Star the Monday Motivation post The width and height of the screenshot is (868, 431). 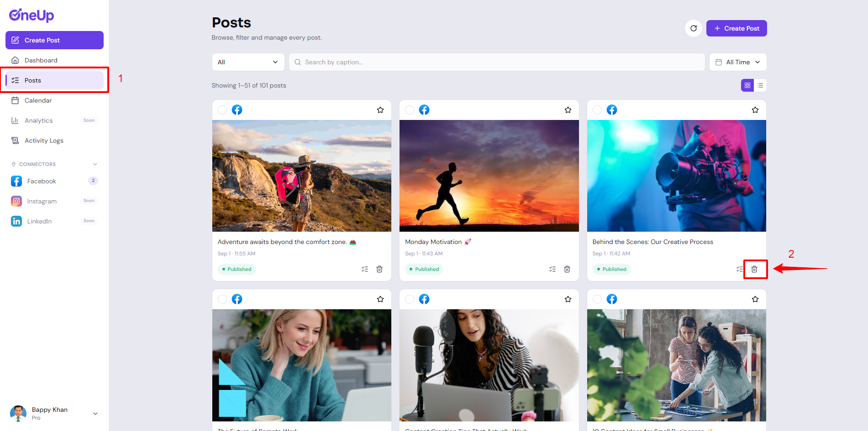pos(568,110)
